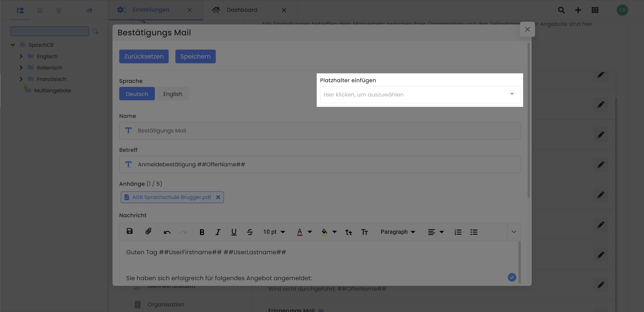Open the text color picker arrow
This screenshot has height=312, width=644.
pos(310,232)
